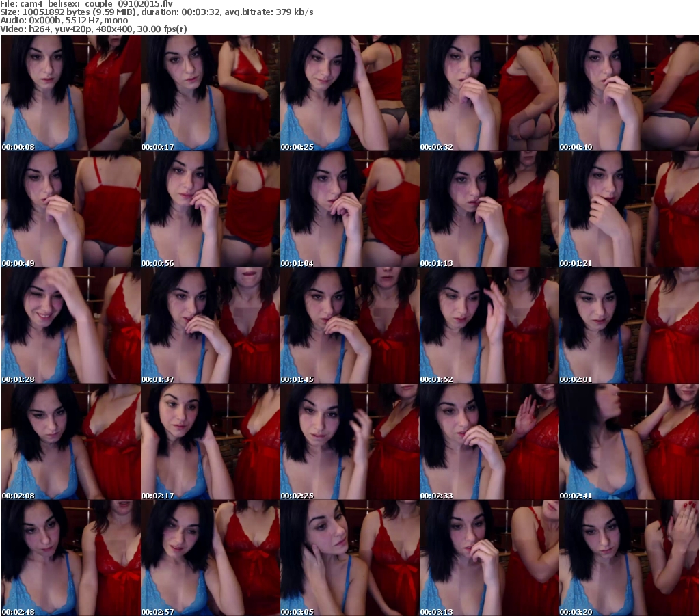Open the thumbnail stamped 00:00:17

[211, 93]
